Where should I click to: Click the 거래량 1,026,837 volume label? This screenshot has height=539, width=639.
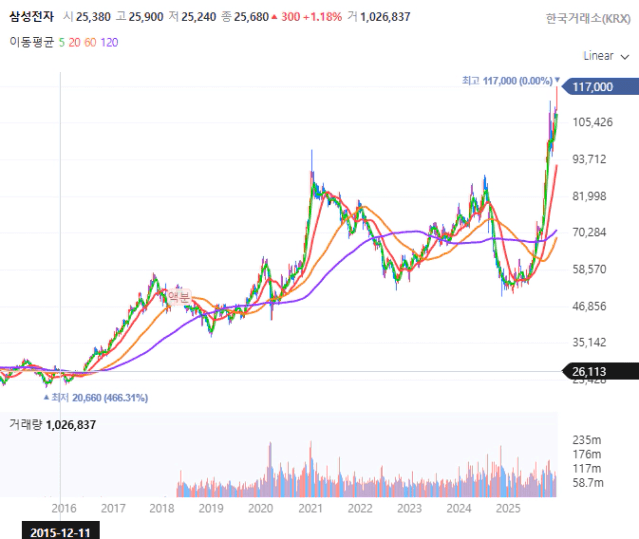point(53,425)
